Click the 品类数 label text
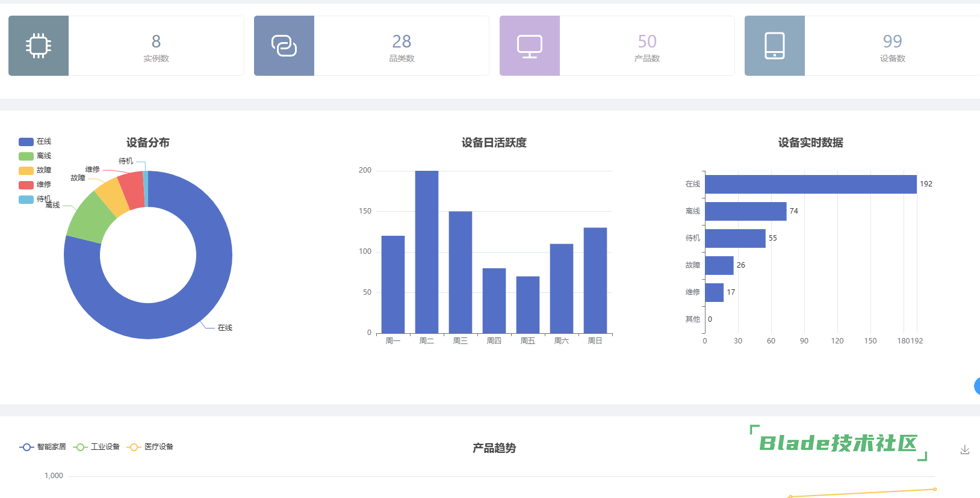 pos(402,58)
